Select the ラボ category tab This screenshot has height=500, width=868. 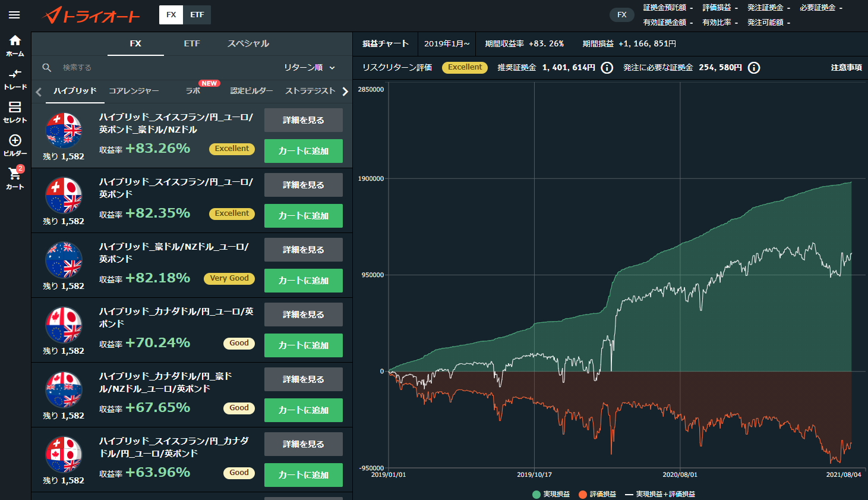(193, 91)
